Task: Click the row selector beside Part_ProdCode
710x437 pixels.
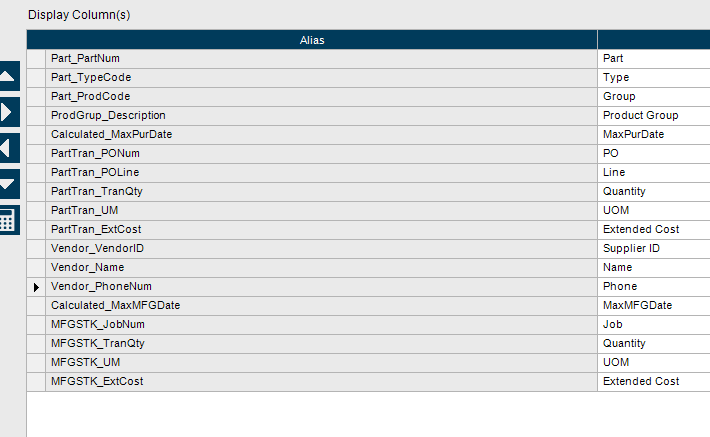Action: click(37, 97)
